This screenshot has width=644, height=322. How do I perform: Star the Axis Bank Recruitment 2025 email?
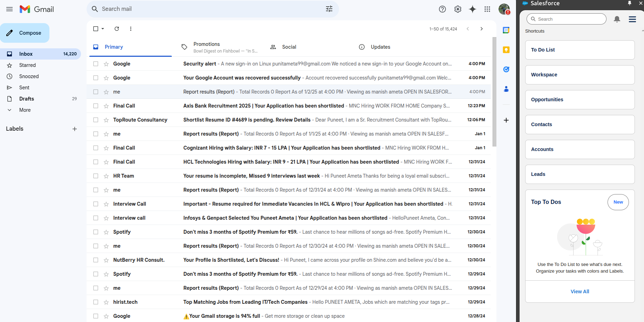tap(106, 105)
